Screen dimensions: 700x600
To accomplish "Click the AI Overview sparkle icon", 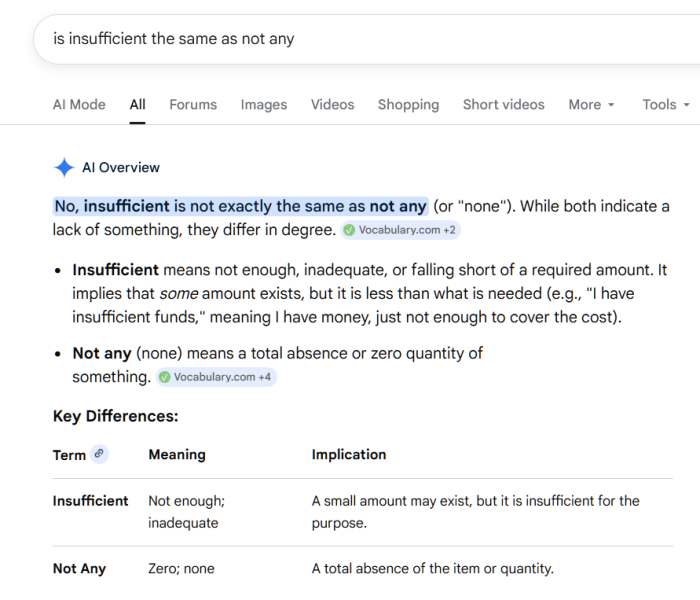I will point(64,168).
